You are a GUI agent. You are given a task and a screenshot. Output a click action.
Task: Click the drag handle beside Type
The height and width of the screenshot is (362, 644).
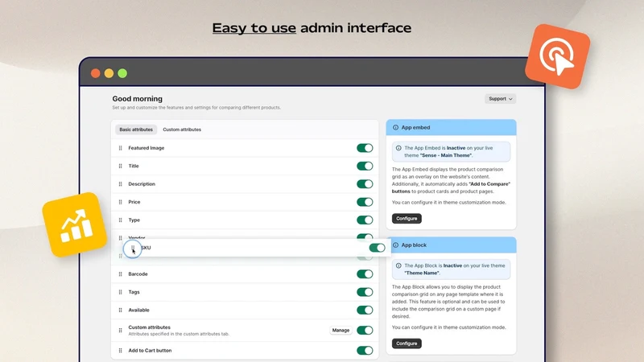coord(120,220)
